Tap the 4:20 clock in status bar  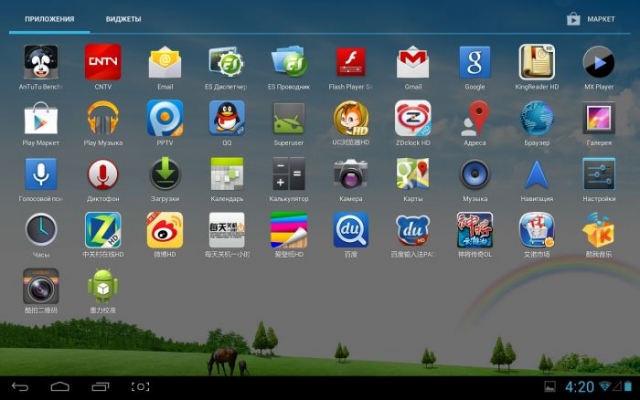tap(579, 386)
